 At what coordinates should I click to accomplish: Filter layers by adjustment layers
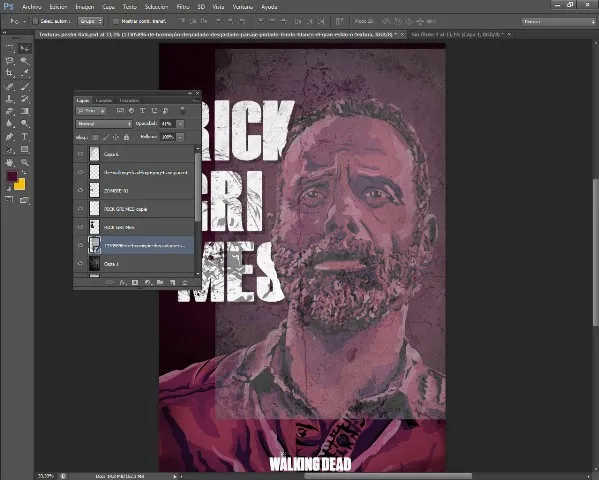click(131, 111)
